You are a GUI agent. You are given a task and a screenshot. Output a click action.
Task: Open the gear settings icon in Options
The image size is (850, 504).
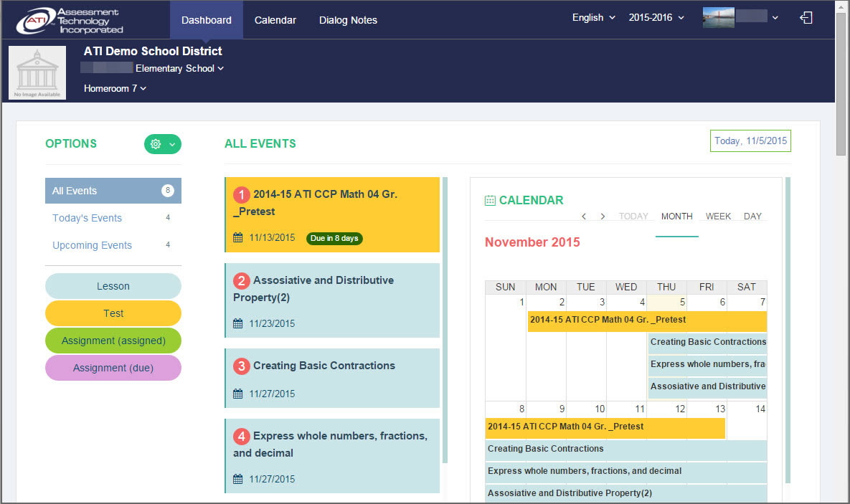tap(155, 143)
